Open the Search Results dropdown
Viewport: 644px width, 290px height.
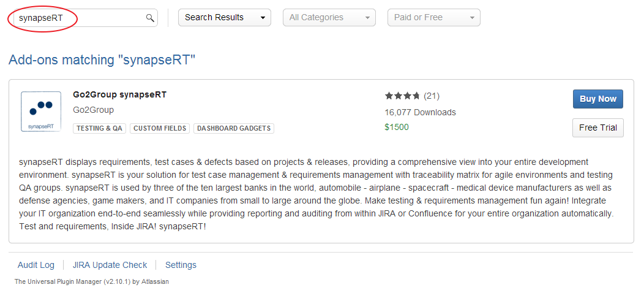pyautogui.click(x=224, y=18)
